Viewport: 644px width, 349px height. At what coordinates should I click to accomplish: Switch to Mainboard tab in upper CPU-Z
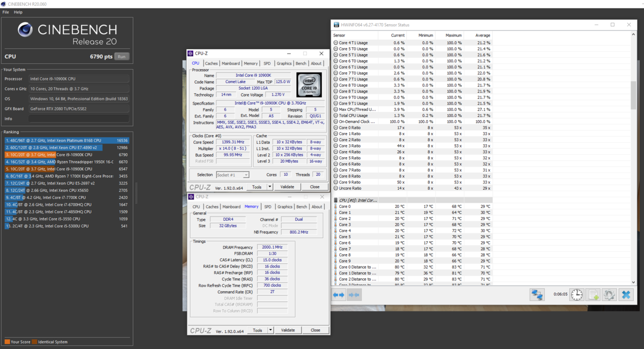coord(231,63)
